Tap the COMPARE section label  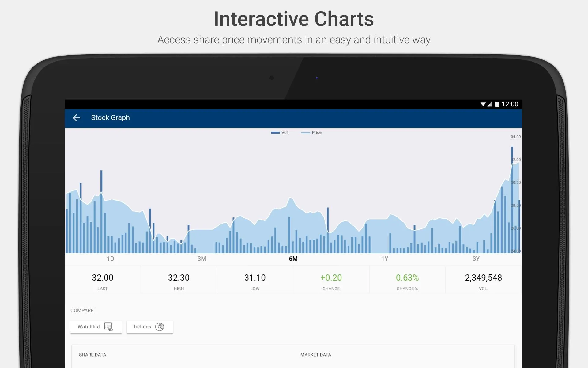pyautogui.click(x=82, y=310)
